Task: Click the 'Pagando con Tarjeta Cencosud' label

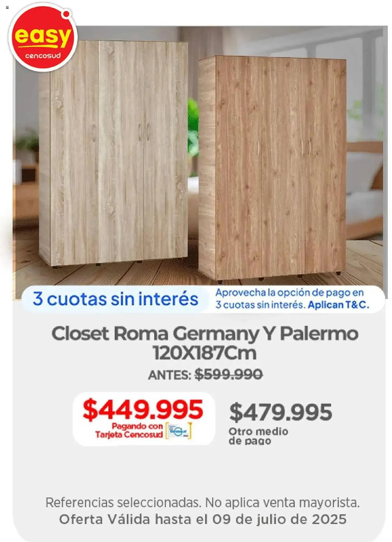Action: tap(129, 430)
